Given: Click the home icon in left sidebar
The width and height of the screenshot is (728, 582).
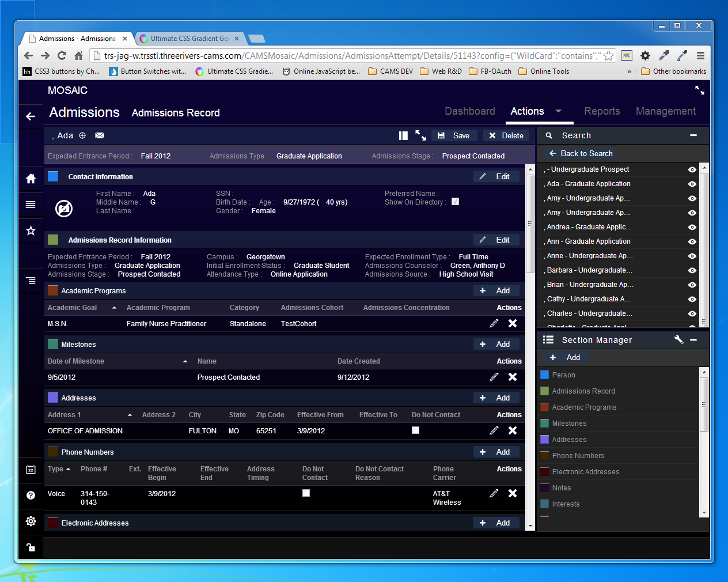Looking at the screenshot, I should coord(31,179).
